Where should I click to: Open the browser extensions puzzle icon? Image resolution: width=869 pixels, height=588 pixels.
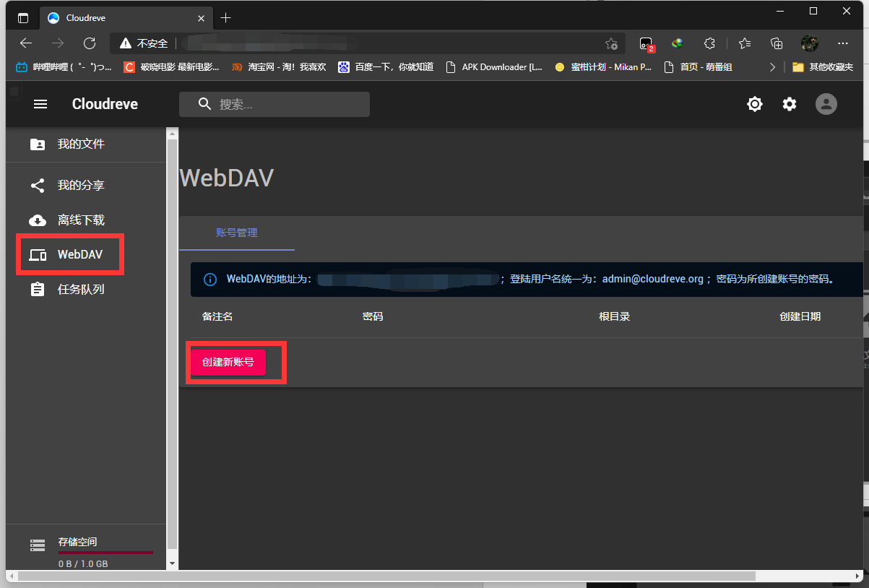click(710, 43)
